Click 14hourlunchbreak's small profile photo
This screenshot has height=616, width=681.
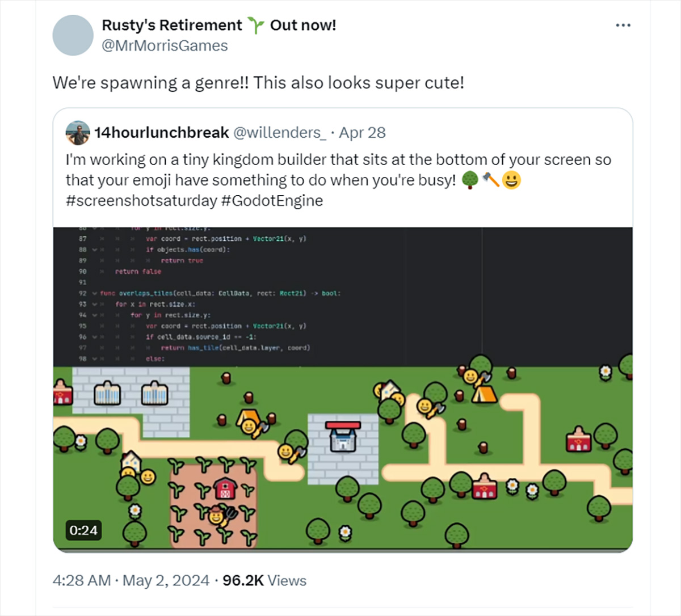(78, 133)
